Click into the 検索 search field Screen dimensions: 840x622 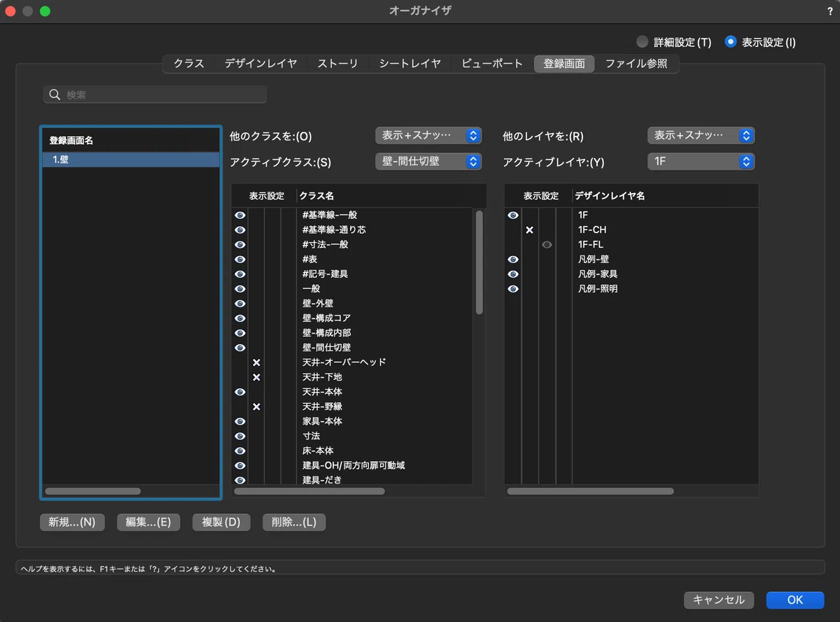click(x=155, y=94)
